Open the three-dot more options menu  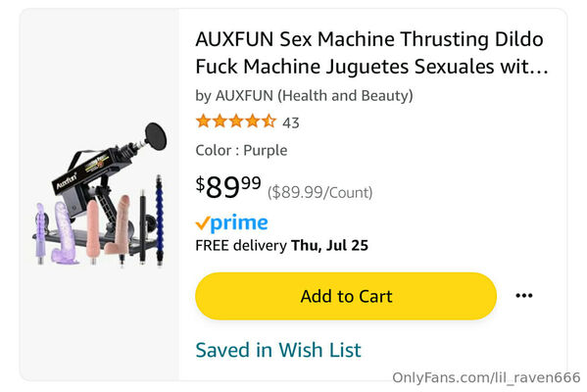coord(523,296)
